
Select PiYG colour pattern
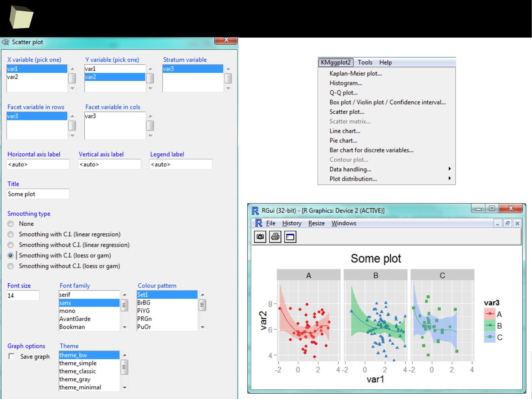(167, 311)
